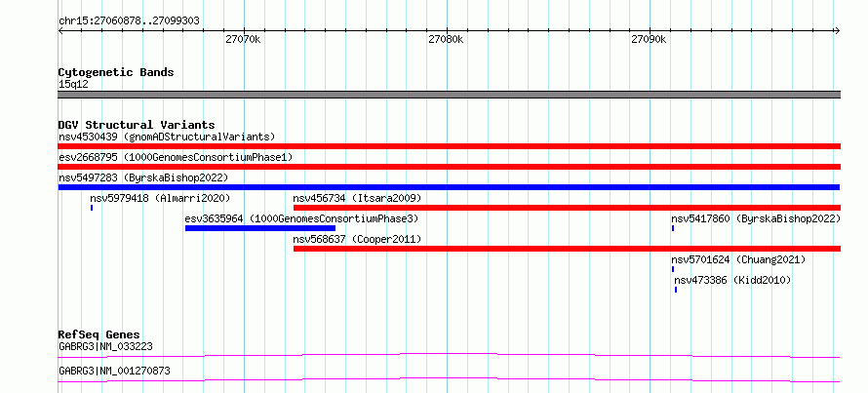
Task: Click the nsv5979418 Almarri2020 label
Action: [x=160, y=198]
